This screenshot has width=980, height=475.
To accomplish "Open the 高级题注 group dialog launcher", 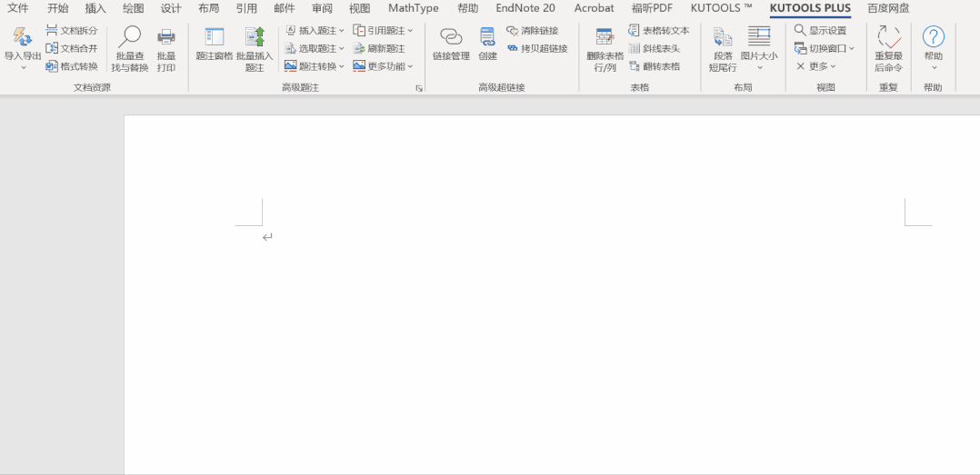I will coord(419,89).
